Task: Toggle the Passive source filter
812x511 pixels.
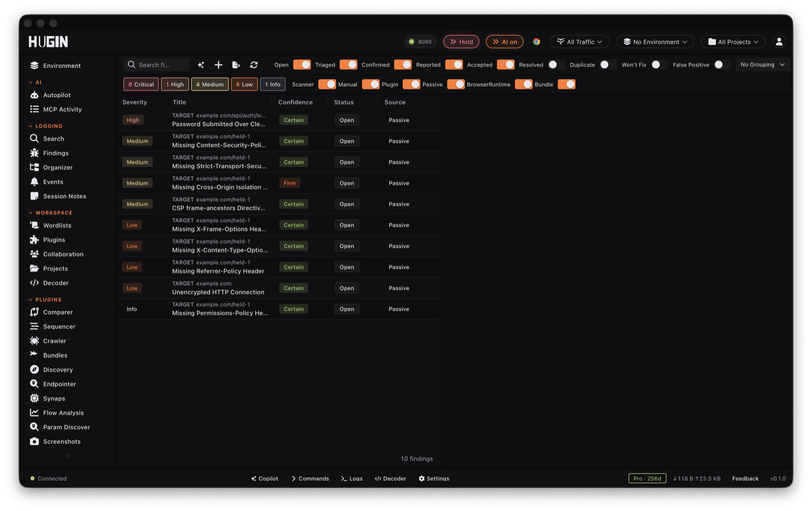Action: [x=456, y=85]
